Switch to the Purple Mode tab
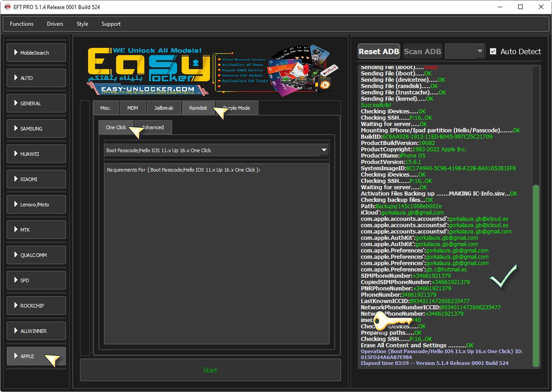The image size is (552, 392). point(237,108)
